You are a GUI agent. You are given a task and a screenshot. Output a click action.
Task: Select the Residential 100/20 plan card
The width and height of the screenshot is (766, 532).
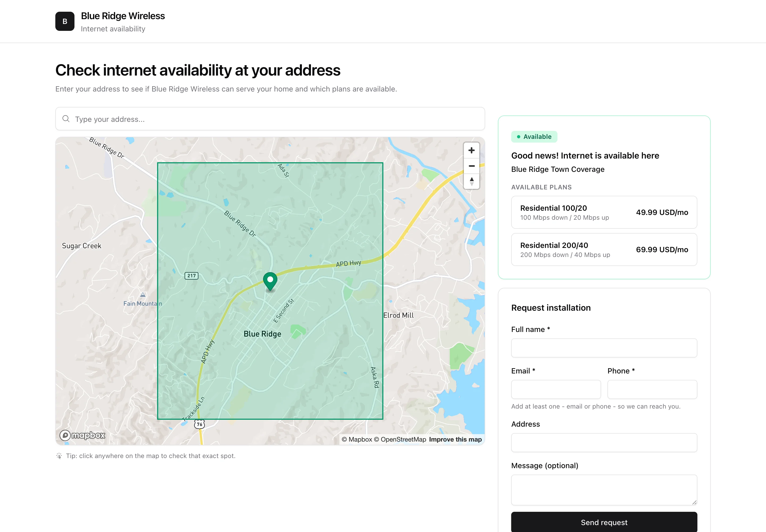(604, 212)
